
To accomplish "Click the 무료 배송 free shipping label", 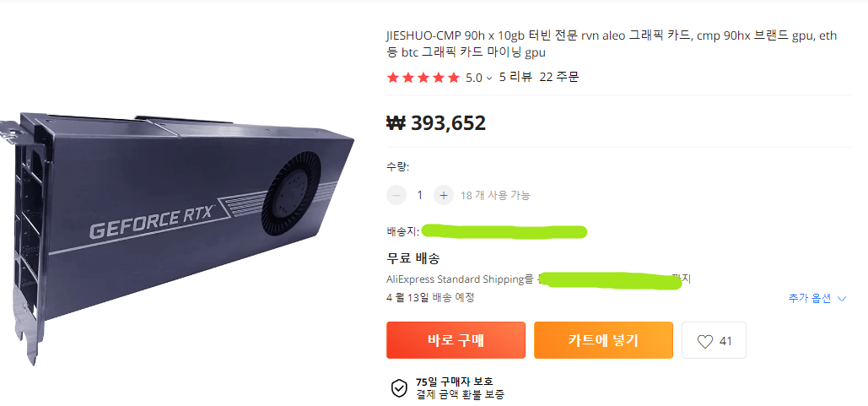I will coord(412,258).
